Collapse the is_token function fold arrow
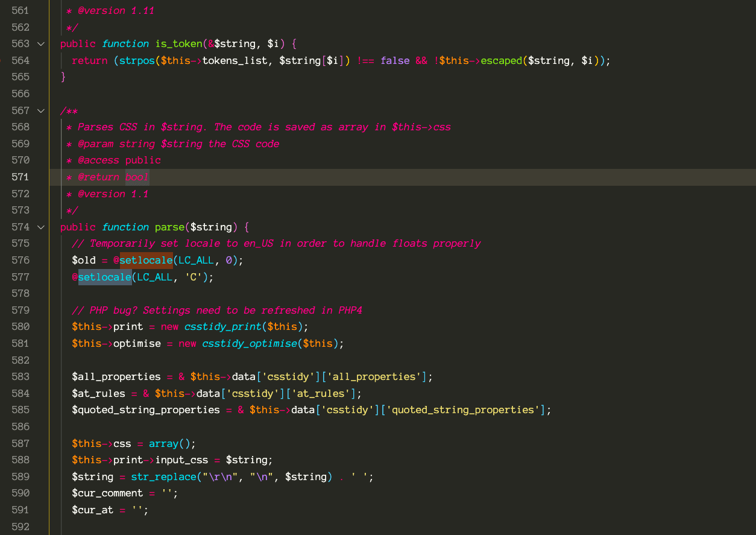Viewport: 756px width, 535px height. click(x=40, y=43)
